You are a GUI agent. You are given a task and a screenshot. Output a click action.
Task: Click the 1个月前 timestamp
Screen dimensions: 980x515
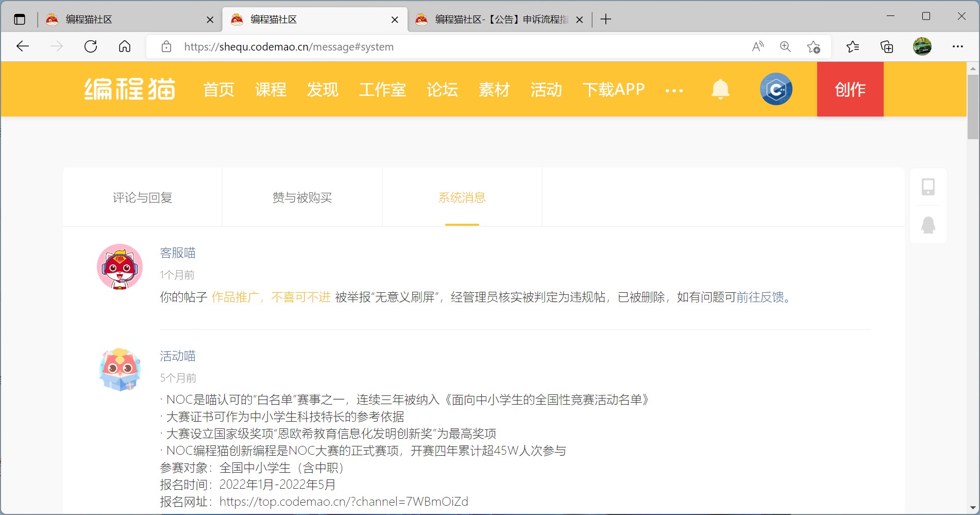coord(177,275)
